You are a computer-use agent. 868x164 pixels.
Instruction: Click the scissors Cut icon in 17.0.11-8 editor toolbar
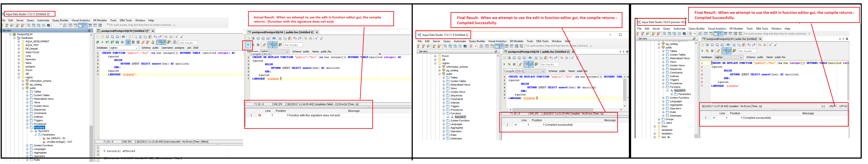[536, 58]
